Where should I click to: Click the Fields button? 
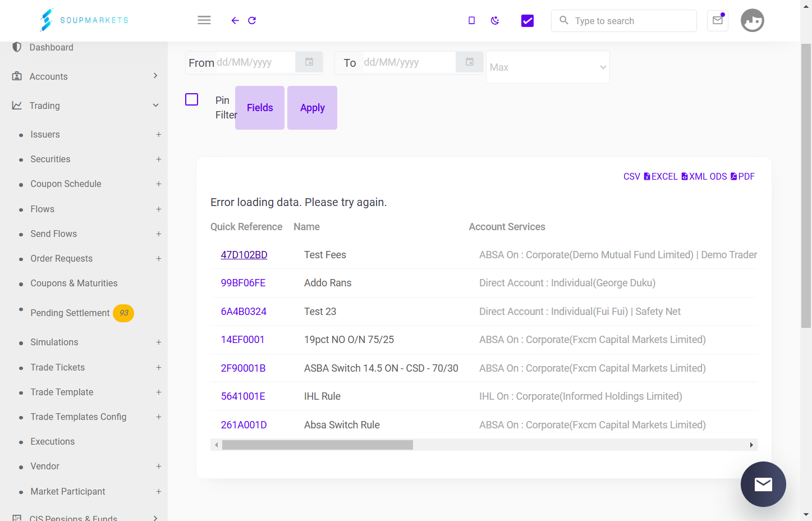pyautogui.click(x=260, y=108)
